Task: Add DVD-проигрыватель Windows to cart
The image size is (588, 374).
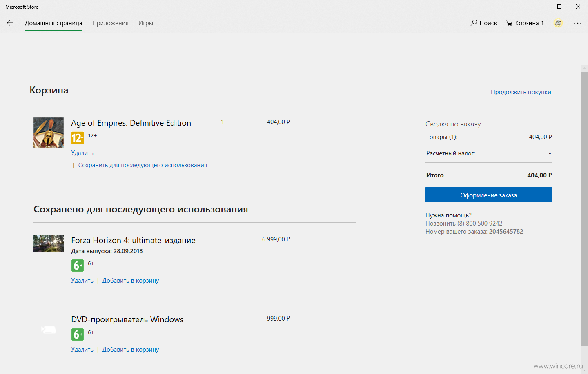Action: tap(131, 350)
